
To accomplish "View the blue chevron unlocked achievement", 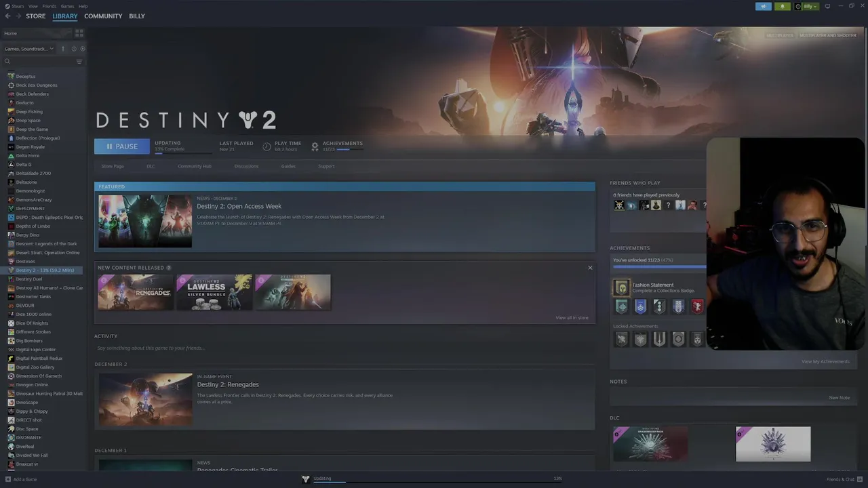I will pos(640,306).
